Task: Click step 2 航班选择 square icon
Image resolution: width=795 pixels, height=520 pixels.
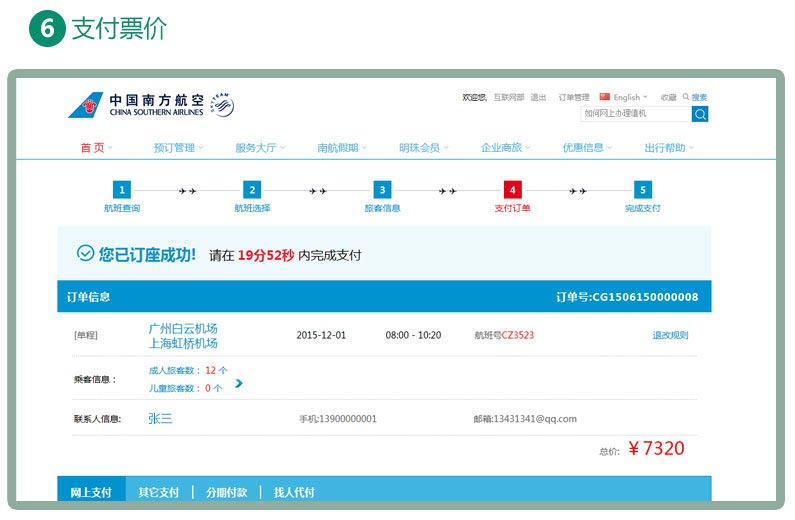Action: pyautogui.click(x=252, y=190)
